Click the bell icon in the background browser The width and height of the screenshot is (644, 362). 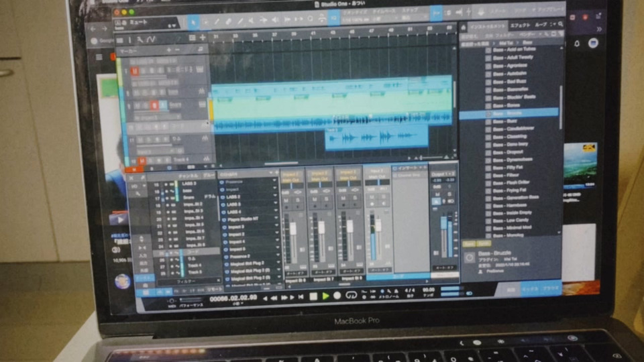pos(577,43)
